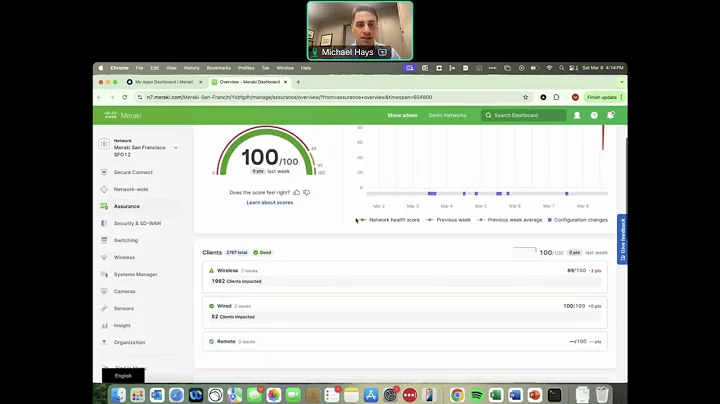Viewport: 720px width, 404px height.
Task: Open the Chrome extensions puzzle icon
Action: pyautogui.click(x=556, y=97)
